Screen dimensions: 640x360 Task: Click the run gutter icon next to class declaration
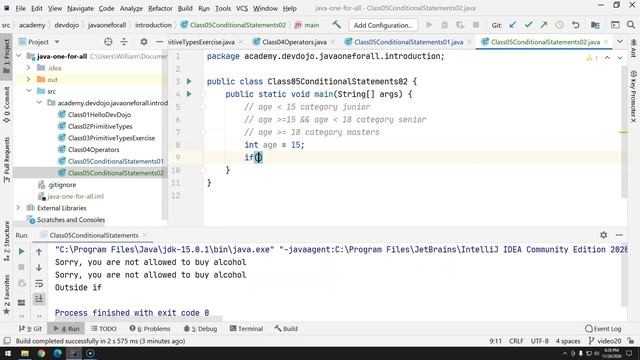click(x=189, y=81)
